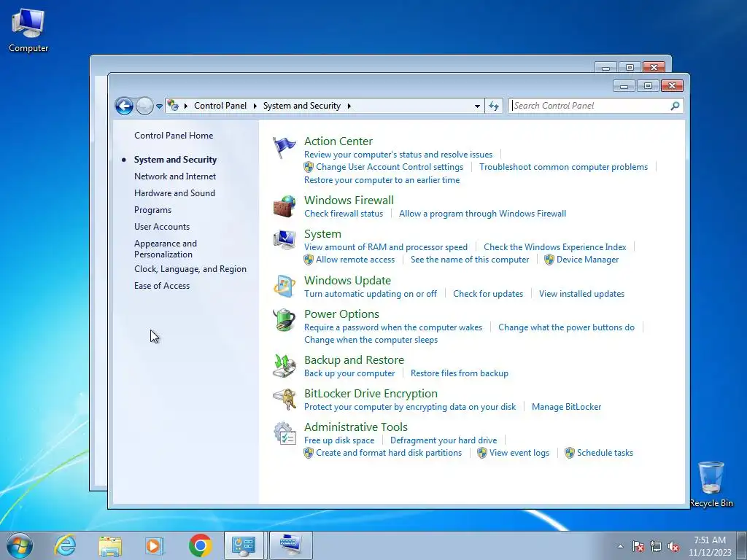Click the Windows Update icon

coord(284,287)
